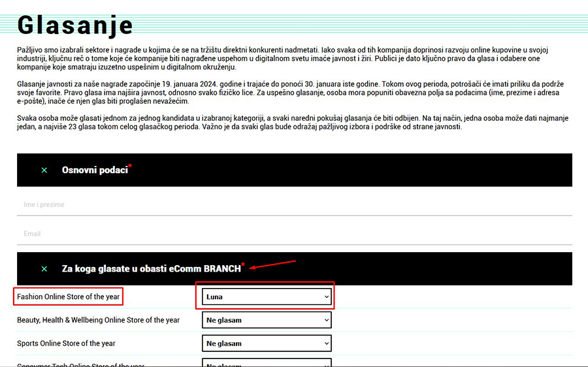Click the Glasanje page heading

pyautogui.click(x=75, y=25)
